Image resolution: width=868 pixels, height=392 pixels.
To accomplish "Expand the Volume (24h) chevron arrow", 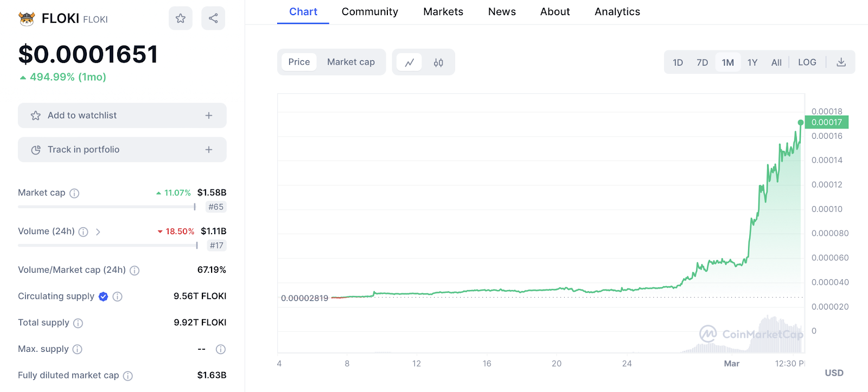I will pyautogui.click(x=98, y=232).
